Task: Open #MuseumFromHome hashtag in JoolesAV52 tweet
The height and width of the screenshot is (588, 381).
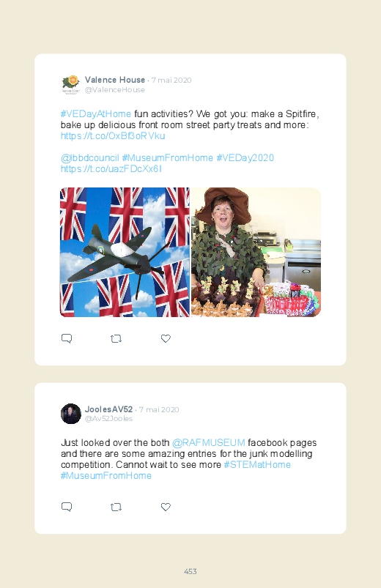Action: (x=106, y=475)
